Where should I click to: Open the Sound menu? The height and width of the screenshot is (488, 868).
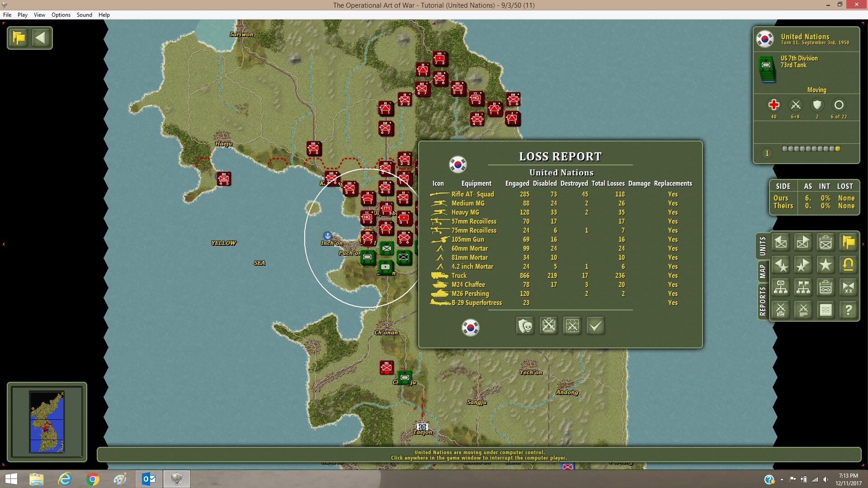84,15
